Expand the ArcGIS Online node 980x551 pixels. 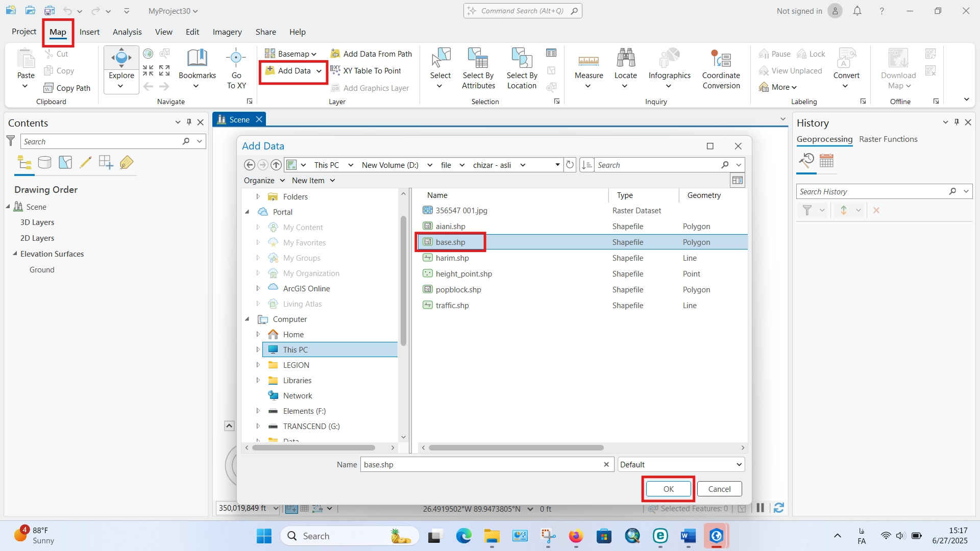[x=258, y=288]
